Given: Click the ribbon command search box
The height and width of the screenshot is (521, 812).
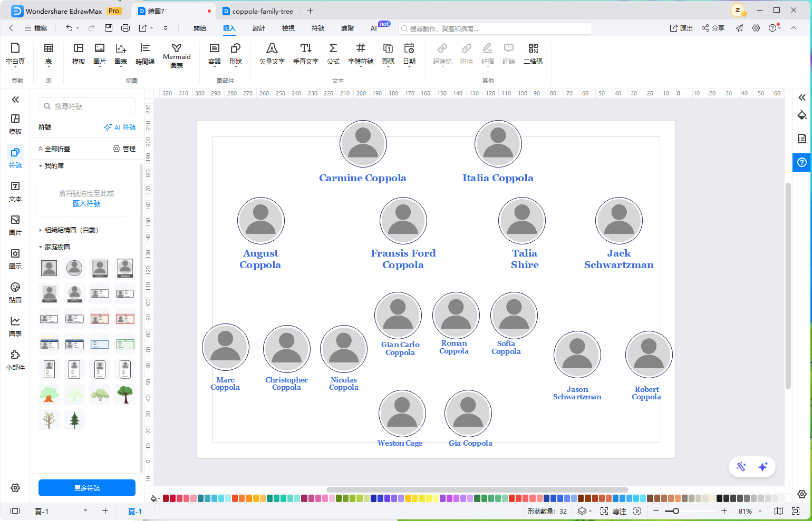Looking at the screenshot, I should pyautogui.click(x=495, y=28).
